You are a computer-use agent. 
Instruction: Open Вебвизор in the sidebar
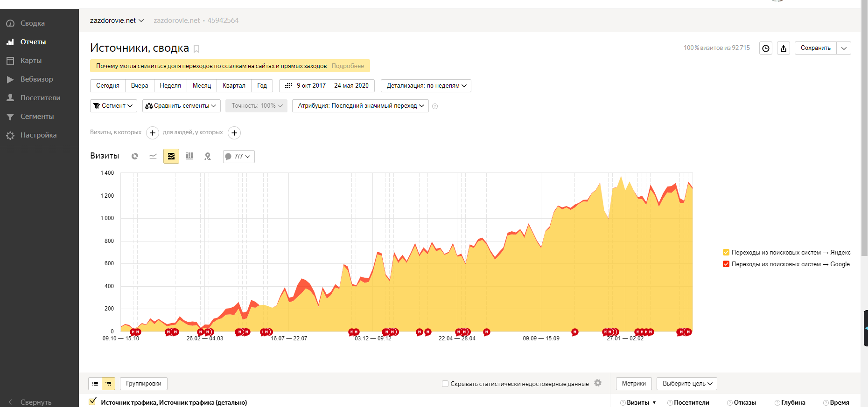(36, 79)
